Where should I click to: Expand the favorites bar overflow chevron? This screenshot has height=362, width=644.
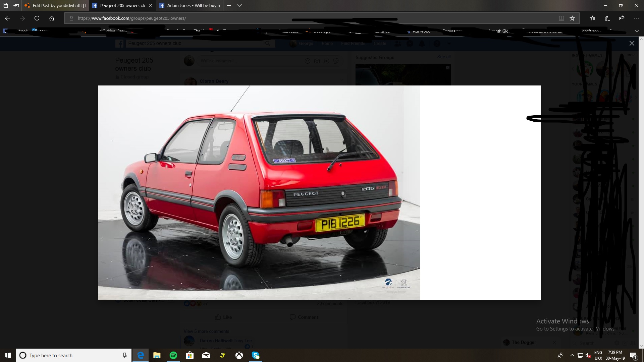637,31
